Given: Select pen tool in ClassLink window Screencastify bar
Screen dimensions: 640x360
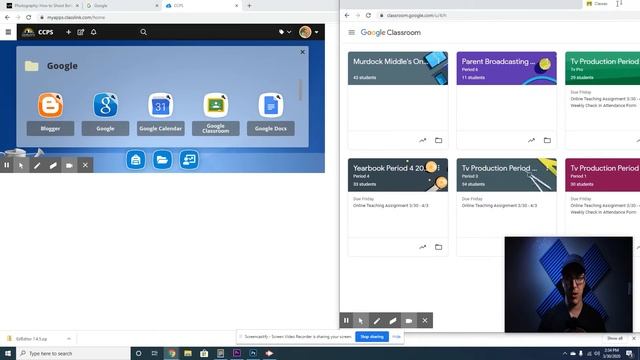Looking at the screenshot, I should 37,165.
